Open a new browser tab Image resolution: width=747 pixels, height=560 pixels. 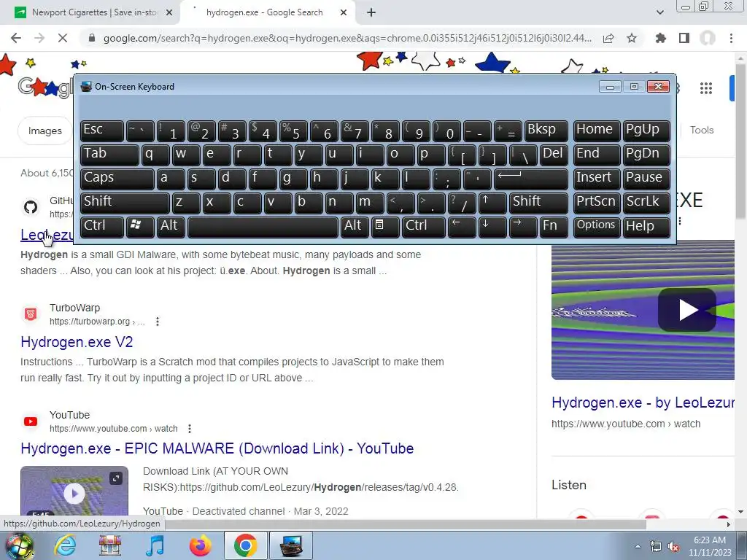(371, 13)
